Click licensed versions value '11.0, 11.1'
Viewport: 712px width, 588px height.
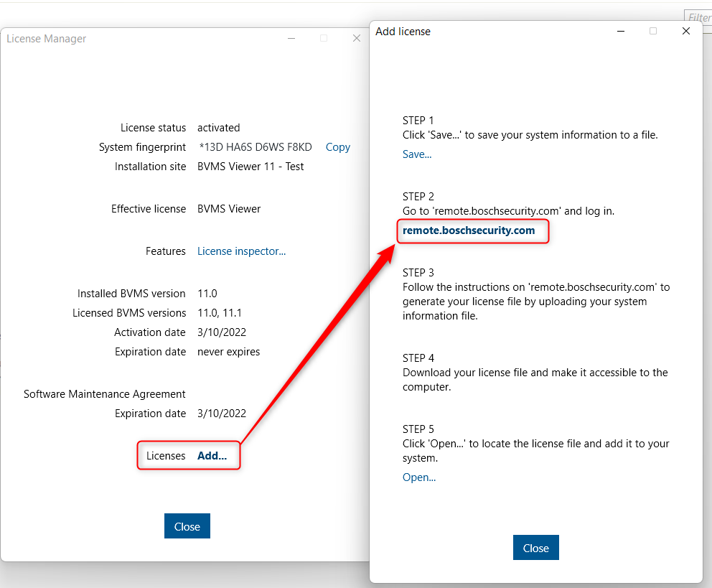[220, 313]
